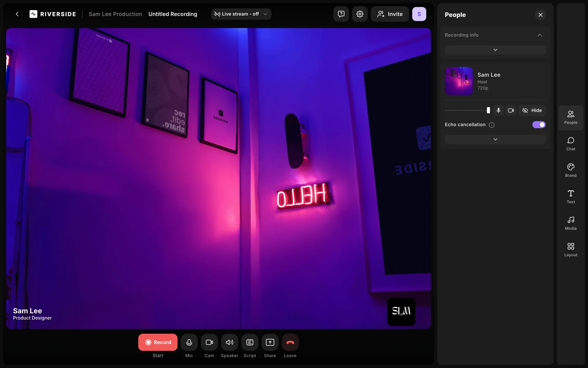Hide Sam Lee from recording

[532, 110]
